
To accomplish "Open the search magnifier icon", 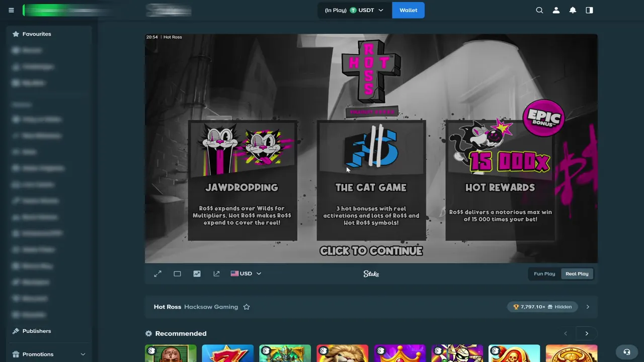I will 539,10.
